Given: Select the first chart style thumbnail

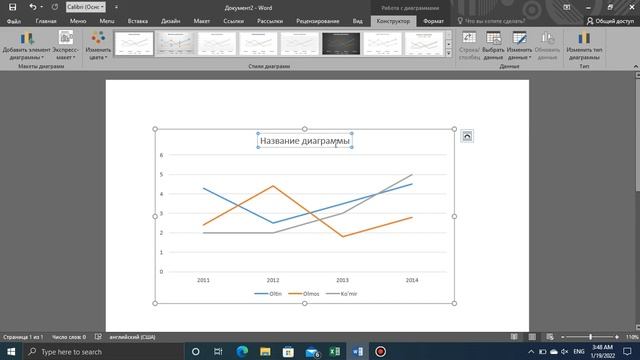Looking at the screenshot, I should [134, 43].
